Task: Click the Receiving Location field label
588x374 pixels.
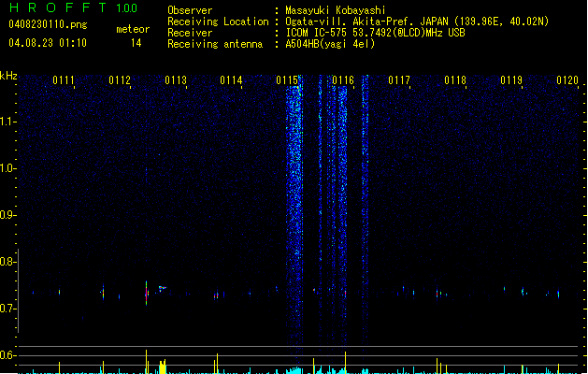Action: point(218,22)
